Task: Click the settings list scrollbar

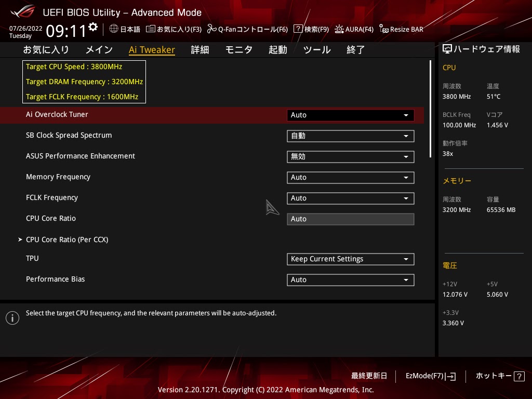Action: [x=430, y=109]
